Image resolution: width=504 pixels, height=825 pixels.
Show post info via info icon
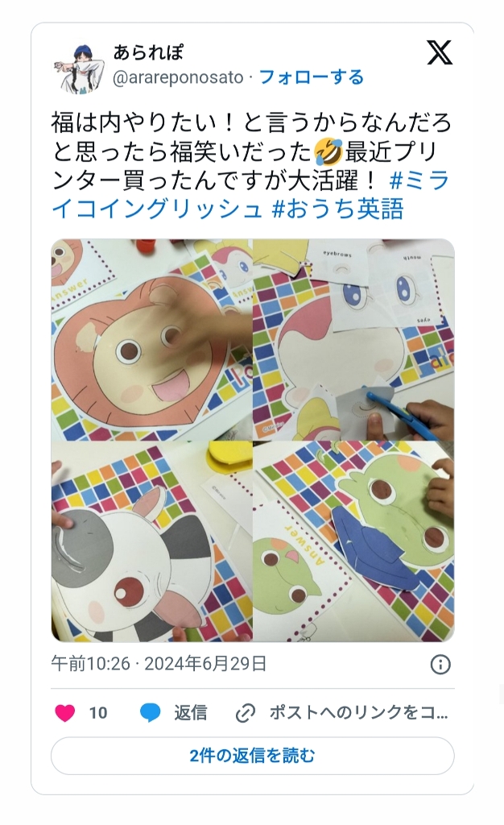tap(440, 665)
